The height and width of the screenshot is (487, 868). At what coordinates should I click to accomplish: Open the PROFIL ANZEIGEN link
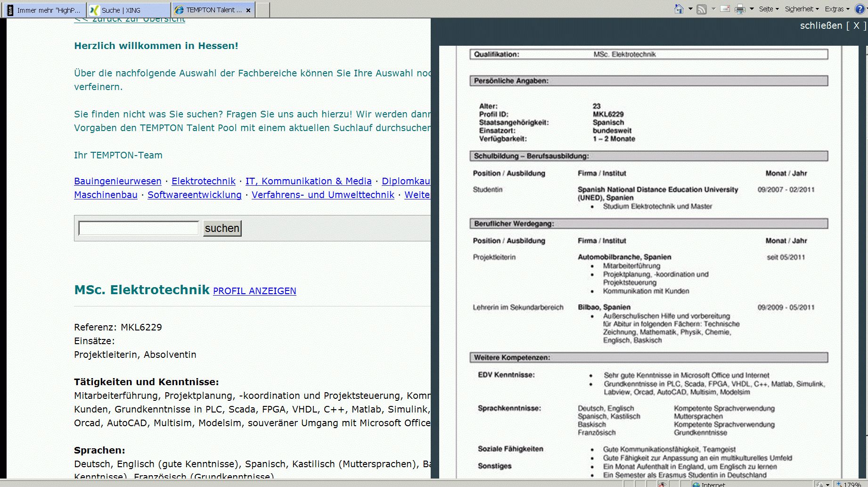click(254, 291)
